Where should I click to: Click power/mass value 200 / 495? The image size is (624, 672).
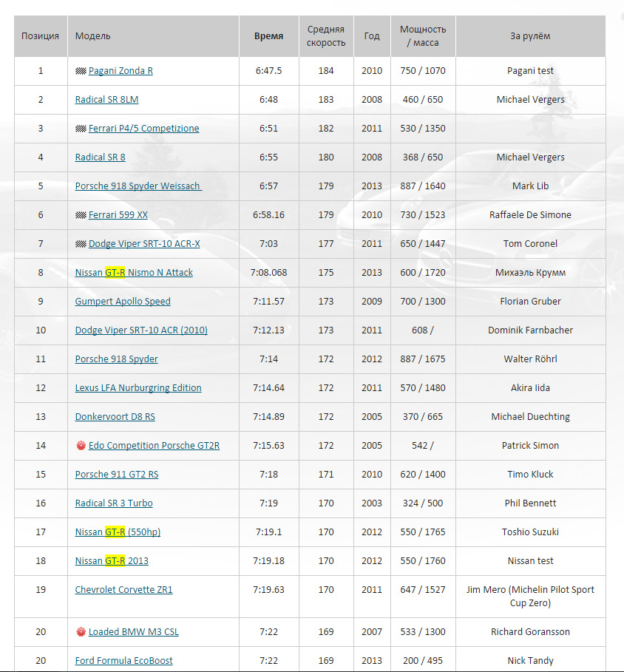(x=423, y=660)
